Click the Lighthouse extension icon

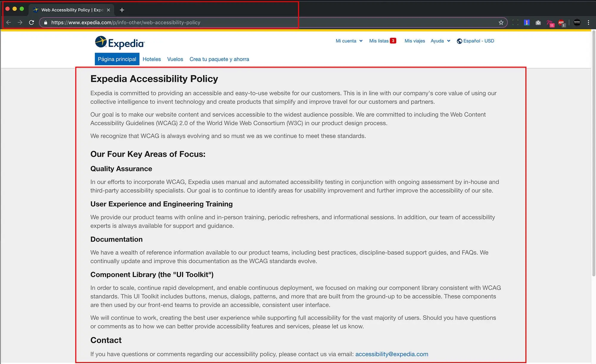pos(527,23)
